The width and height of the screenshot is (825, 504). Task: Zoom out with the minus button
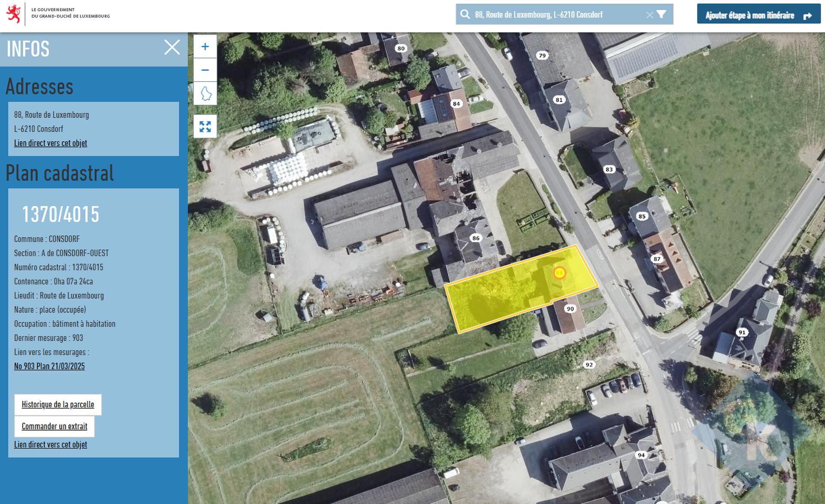point(205,70)
